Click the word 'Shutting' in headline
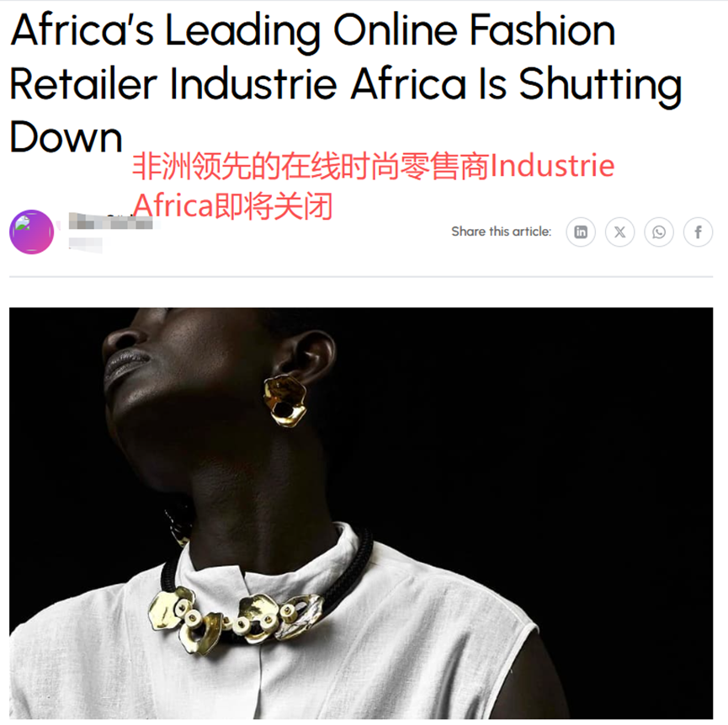The image size is (728, 725). tap(600, 84)
